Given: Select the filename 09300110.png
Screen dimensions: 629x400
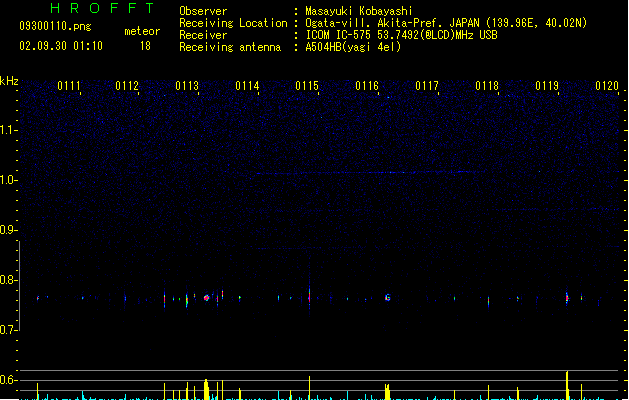Looking at the screenshot, I should click(x=55, y=26).
